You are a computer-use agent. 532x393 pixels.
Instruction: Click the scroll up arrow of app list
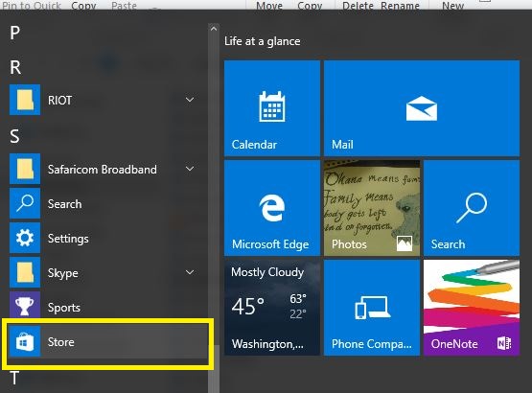214,29
